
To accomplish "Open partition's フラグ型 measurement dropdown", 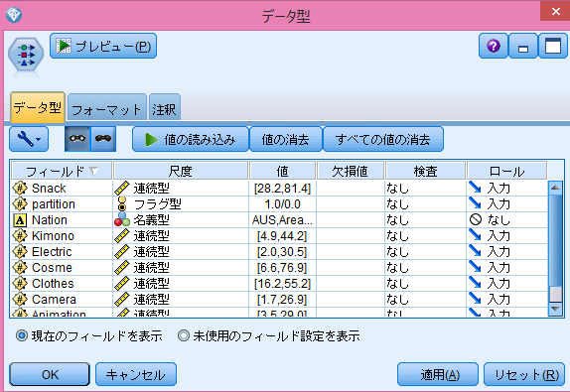I will [181, 204].
